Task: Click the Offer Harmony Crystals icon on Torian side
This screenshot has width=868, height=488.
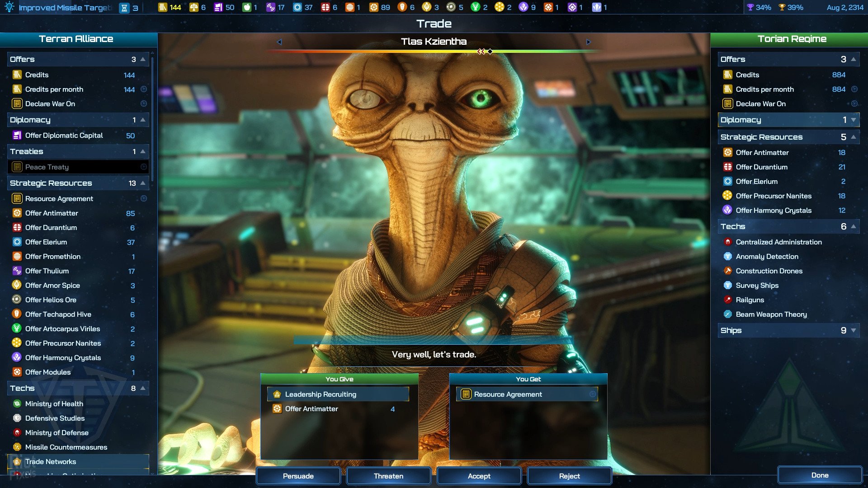Action: tap(728, 210)
